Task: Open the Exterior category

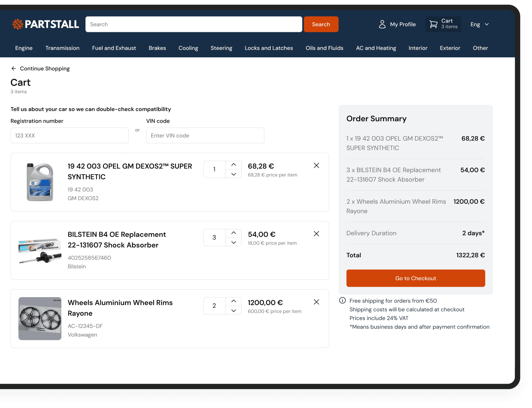Action: click(x=450, y=48)
